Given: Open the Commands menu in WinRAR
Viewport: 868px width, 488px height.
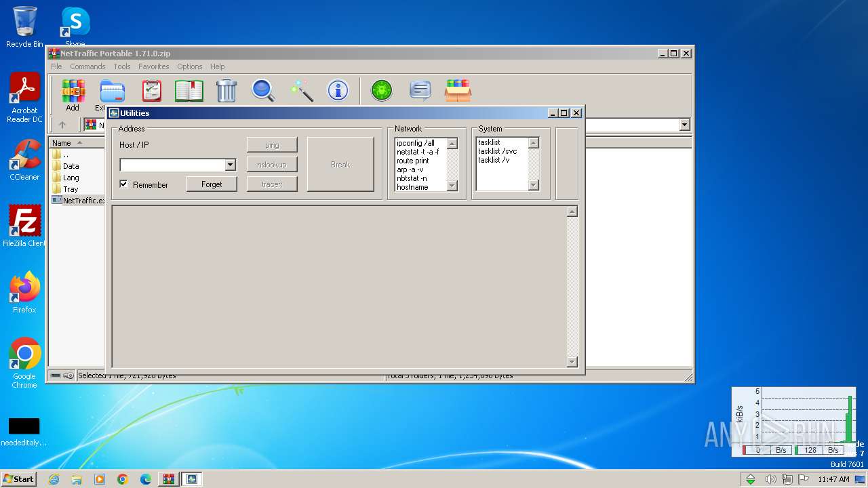Looking at the screenshot, I should (x=87, y=66).
